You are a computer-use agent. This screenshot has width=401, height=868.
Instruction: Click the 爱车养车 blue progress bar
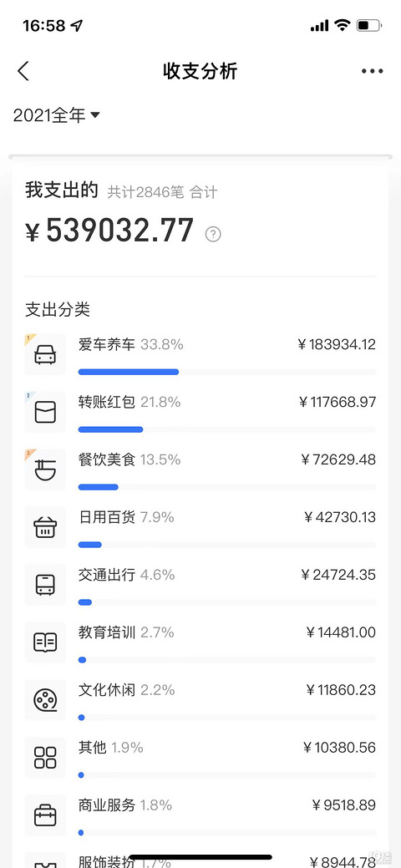(x=129, y=372)
